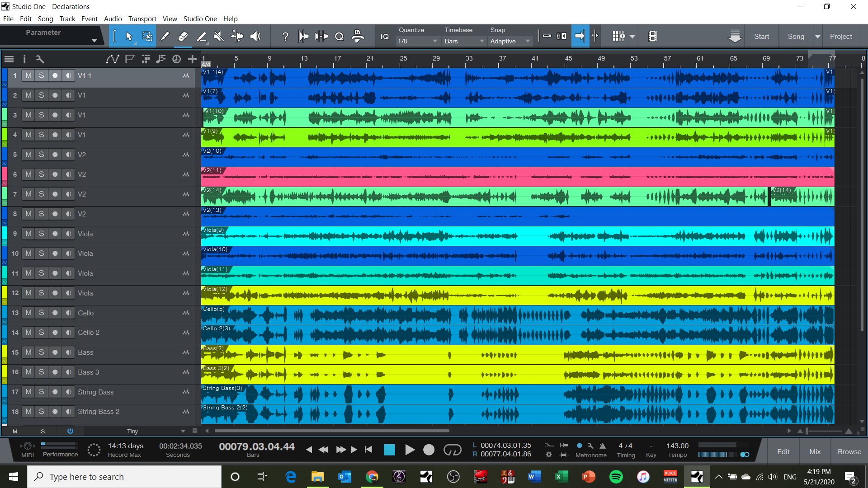This screenshot has width=868, height=488.
Task: Open the Transport menu
Action: coord(142,19)
